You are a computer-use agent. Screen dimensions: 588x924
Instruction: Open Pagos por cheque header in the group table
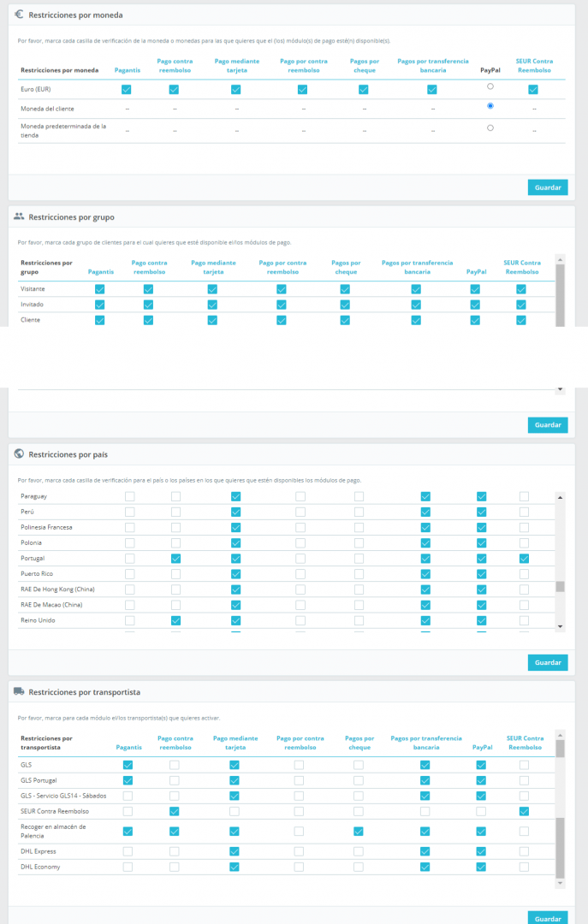346,267
